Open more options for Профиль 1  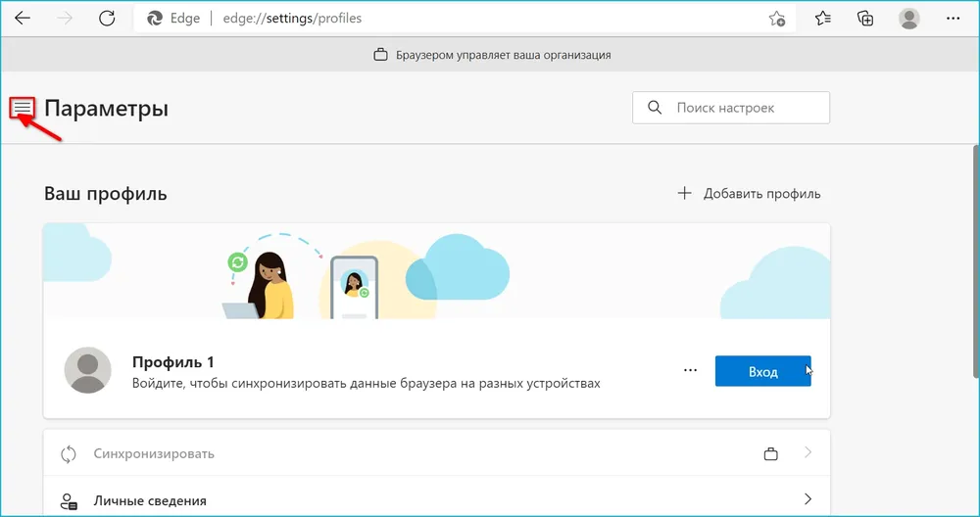point(690,371)
